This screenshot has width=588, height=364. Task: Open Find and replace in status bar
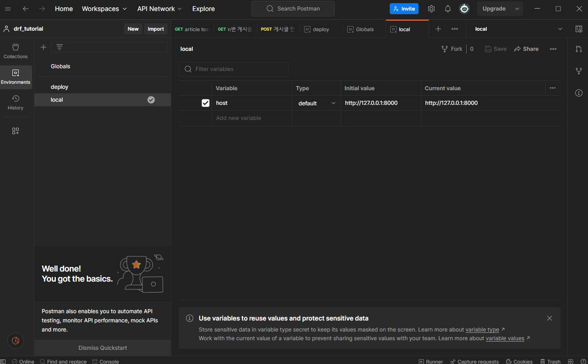(x=63, y=361)
